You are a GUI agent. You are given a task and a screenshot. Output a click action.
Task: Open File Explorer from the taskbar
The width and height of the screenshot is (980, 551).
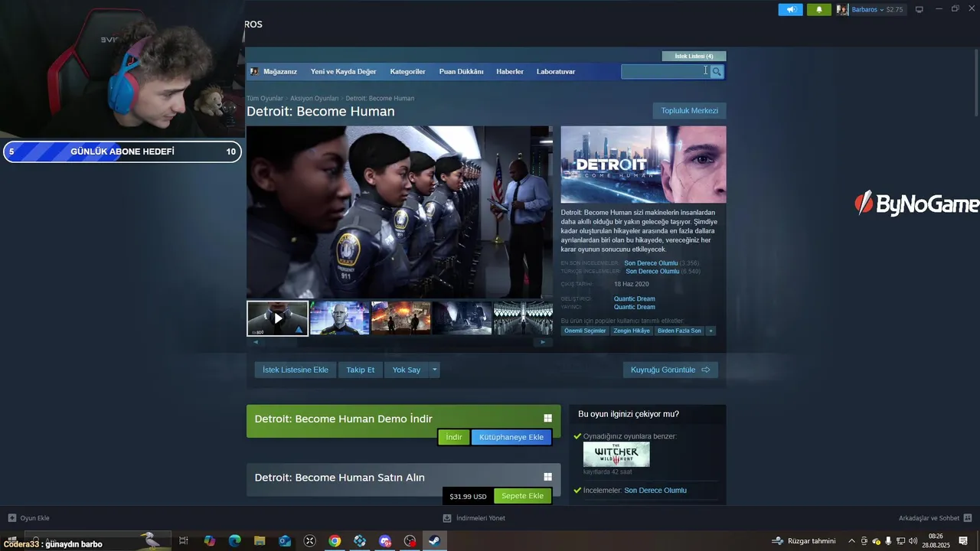tap(260, 541)
